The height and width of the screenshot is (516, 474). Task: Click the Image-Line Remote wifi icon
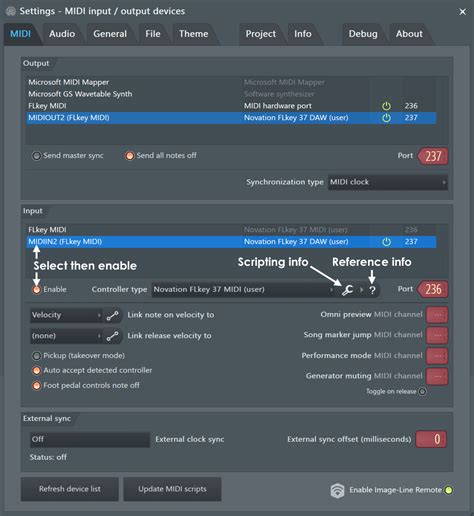click(337, 490)
